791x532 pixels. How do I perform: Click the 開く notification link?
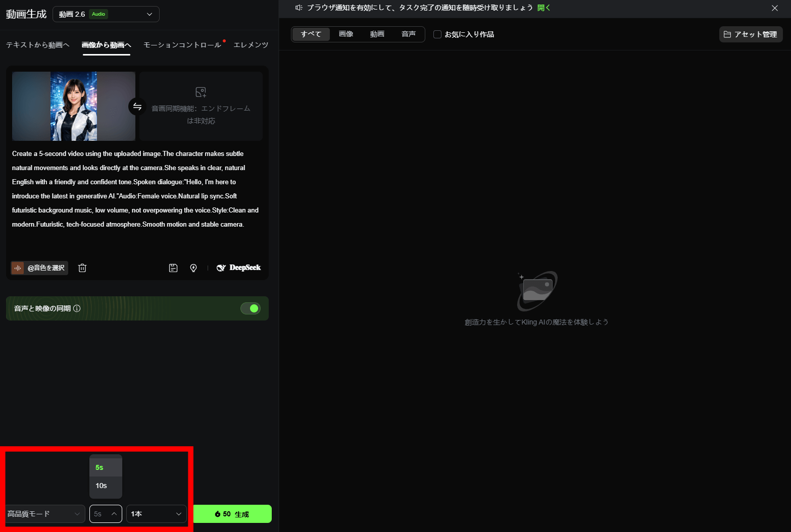coord(543,8)
